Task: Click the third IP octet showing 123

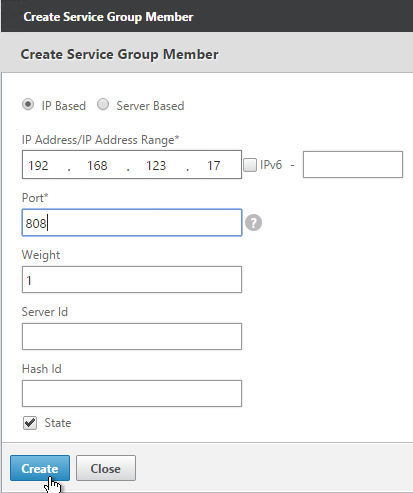Action: (157, 165)
